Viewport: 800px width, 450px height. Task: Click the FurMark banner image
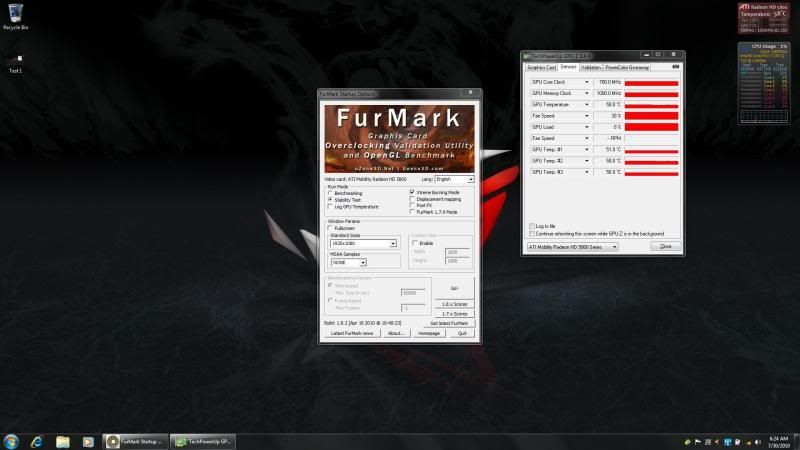[x=399, y=138]
